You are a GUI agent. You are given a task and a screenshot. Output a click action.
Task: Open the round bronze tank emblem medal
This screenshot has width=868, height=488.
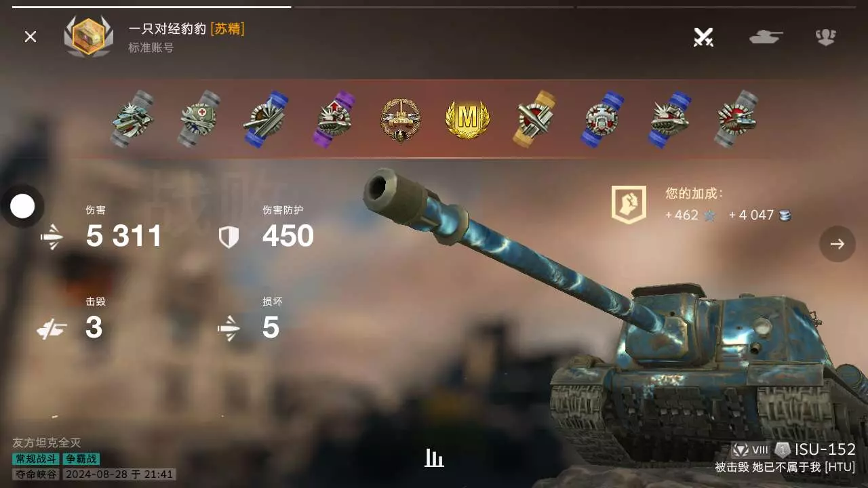400,120
